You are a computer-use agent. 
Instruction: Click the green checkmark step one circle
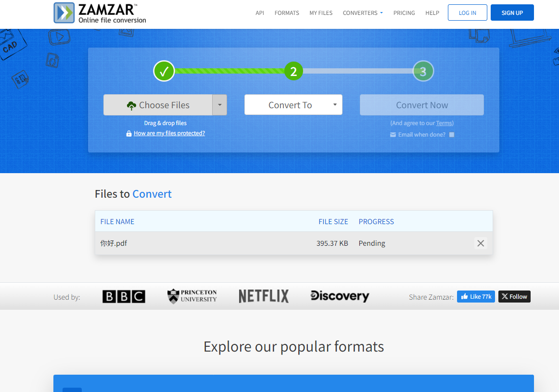pos(164,71)
